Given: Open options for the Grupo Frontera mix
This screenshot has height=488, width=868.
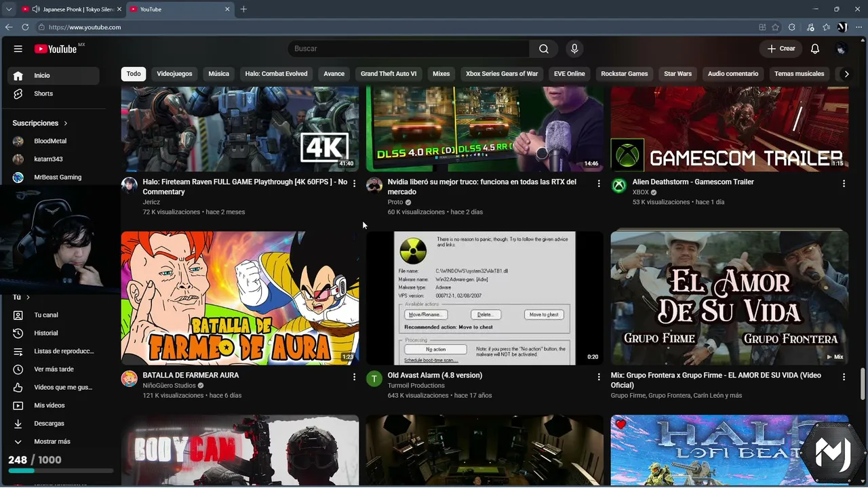Looking at the screenshot, I should click(844, 377).
